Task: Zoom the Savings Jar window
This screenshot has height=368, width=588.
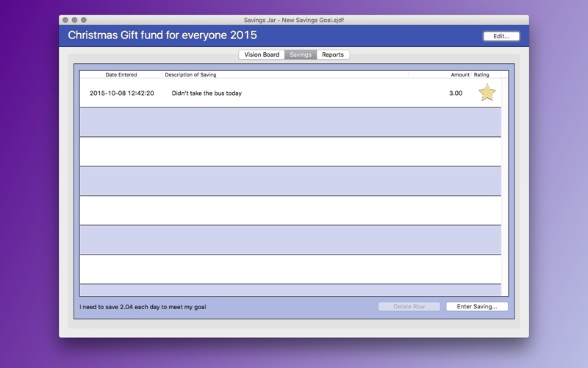Action: 84,20
